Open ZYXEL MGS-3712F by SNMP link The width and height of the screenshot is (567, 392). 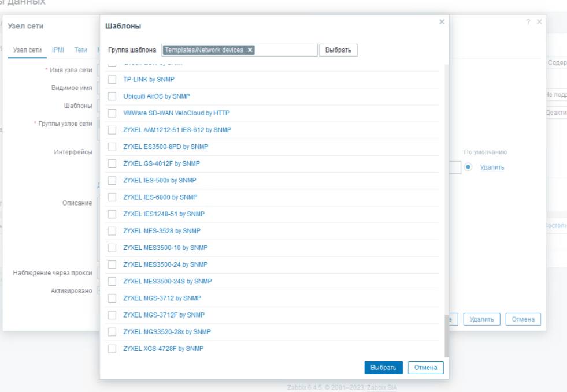(164, 315)
